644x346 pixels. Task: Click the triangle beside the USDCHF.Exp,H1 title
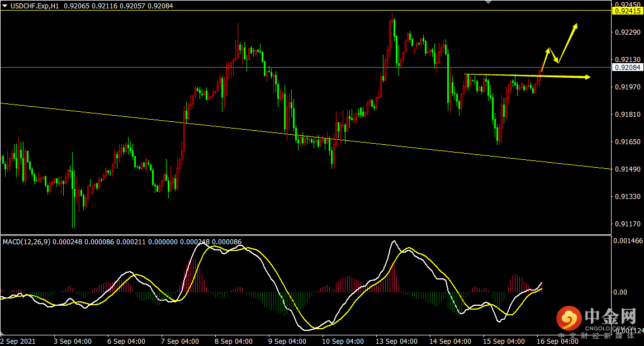point(5,5)
